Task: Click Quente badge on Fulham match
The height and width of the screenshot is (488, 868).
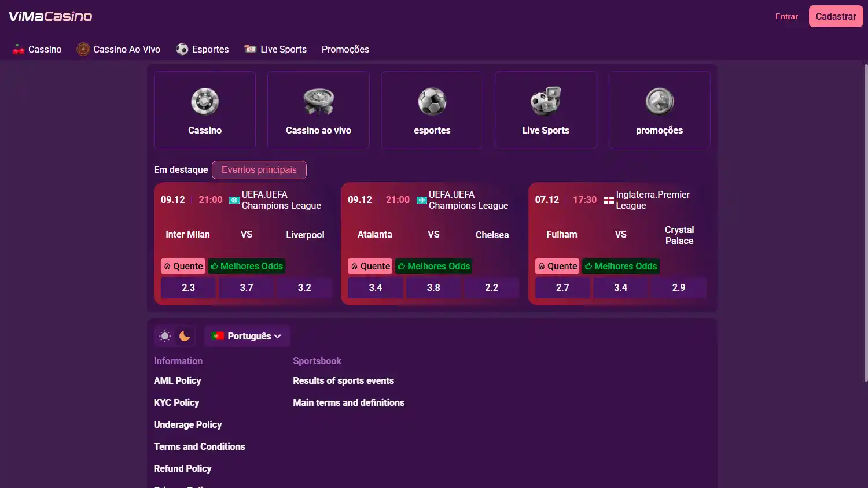Action: pyautogui.click(x=557, y=266)
